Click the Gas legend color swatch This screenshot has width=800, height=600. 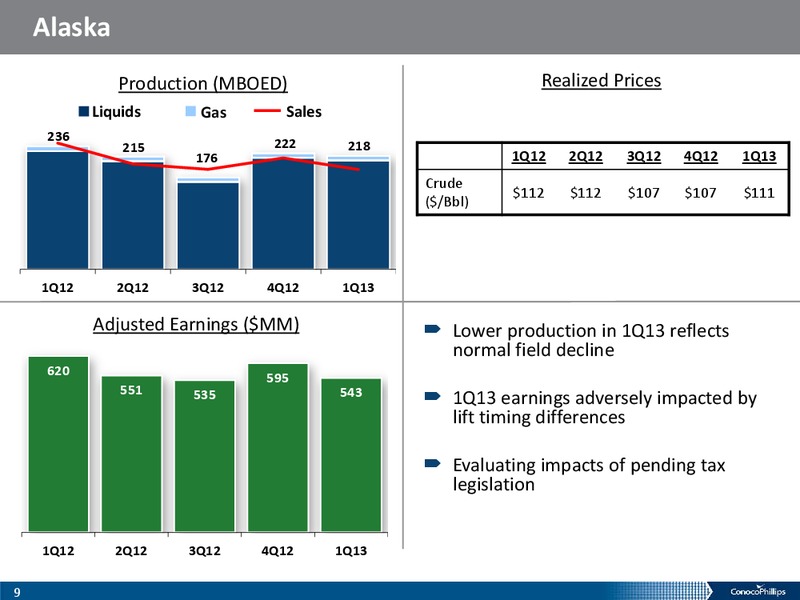[x=190, y=111]
